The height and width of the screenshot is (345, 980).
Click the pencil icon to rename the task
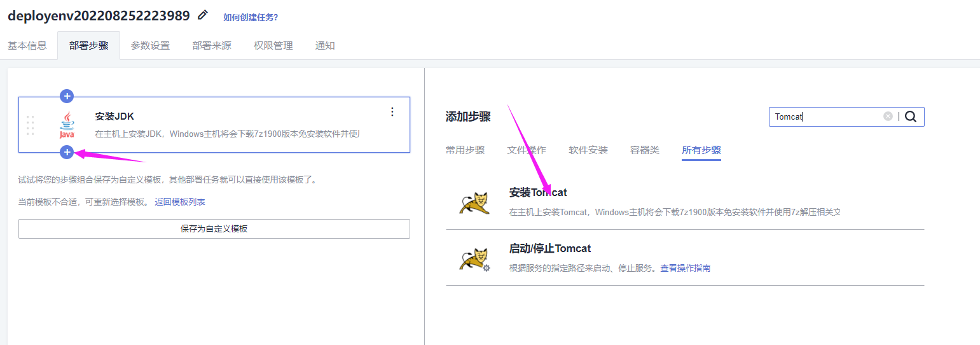203,15
